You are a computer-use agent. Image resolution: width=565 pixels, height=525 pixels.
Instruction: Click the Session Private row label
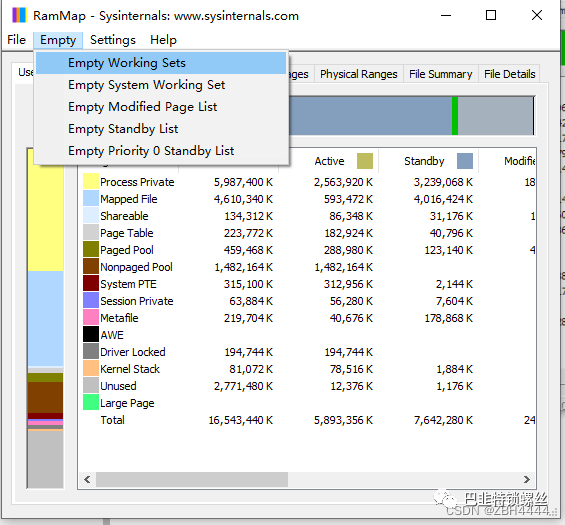pyautogui.click(x=137, y=301)
